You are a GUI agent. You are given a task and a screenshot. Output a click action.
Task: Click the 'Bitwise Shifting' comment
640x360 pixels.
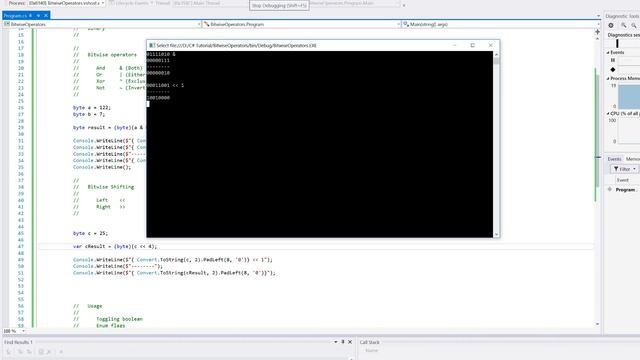[x=111, y=187]
